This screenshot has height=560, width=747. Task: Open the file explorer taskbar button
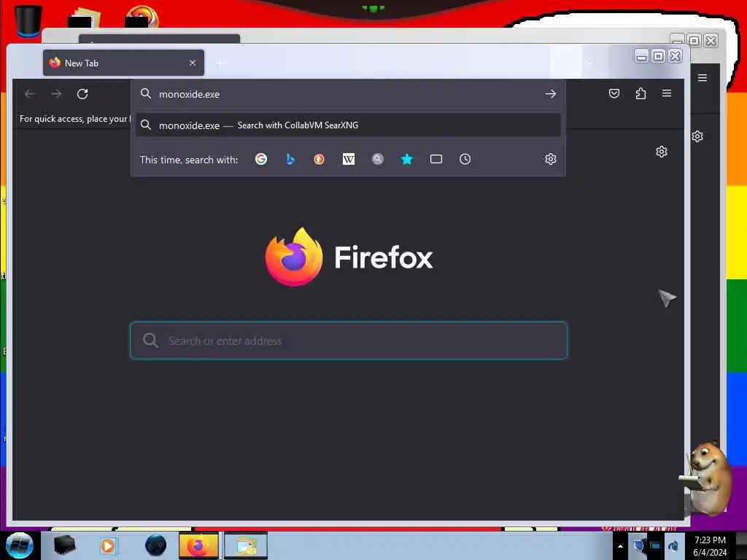245,545
